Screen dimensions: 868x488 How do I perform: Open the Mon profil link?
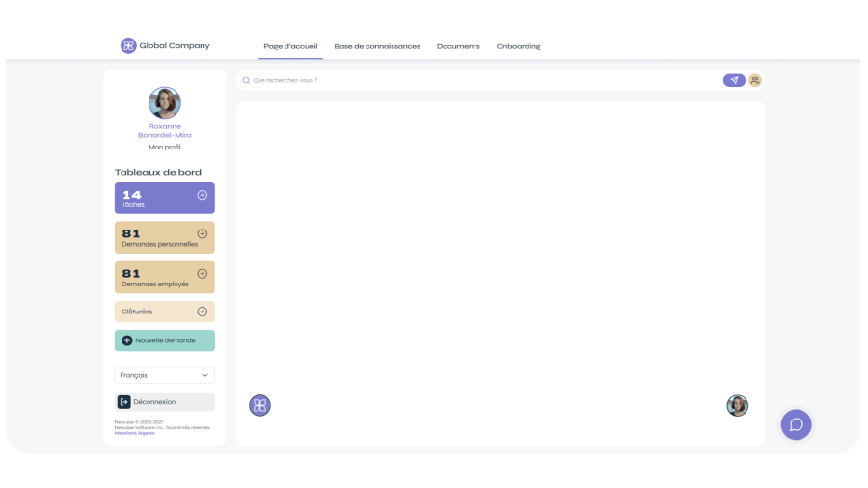click(x=164, y=147)
